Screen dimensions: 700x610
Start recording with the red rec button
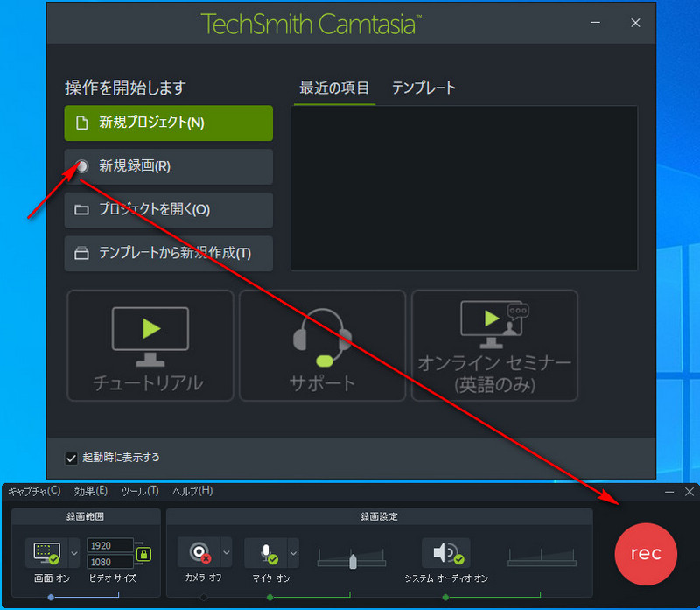646,554
